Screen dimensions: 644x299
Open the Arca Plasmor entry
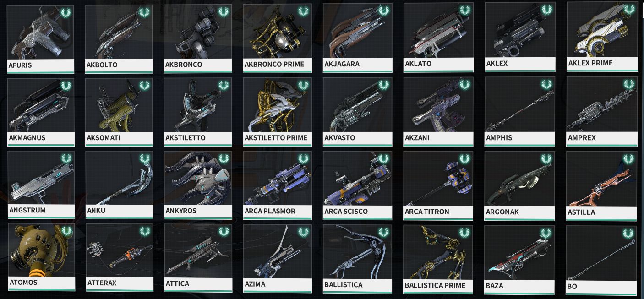point(277,185)
